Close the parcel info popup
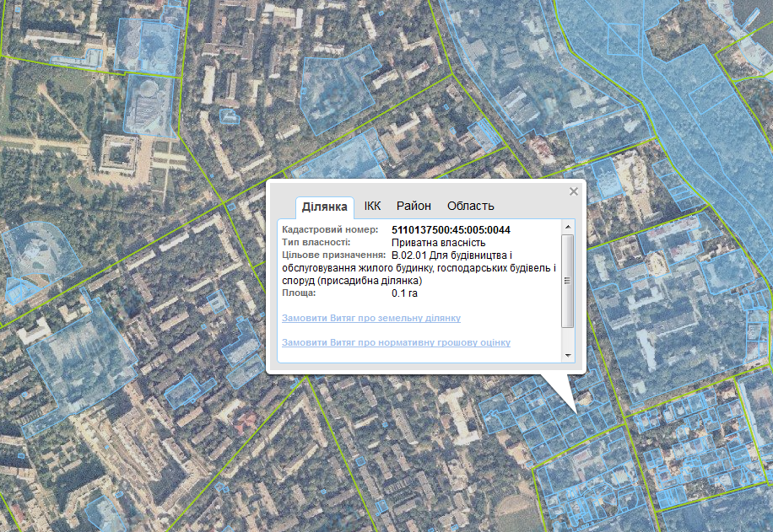 [574, 191]
